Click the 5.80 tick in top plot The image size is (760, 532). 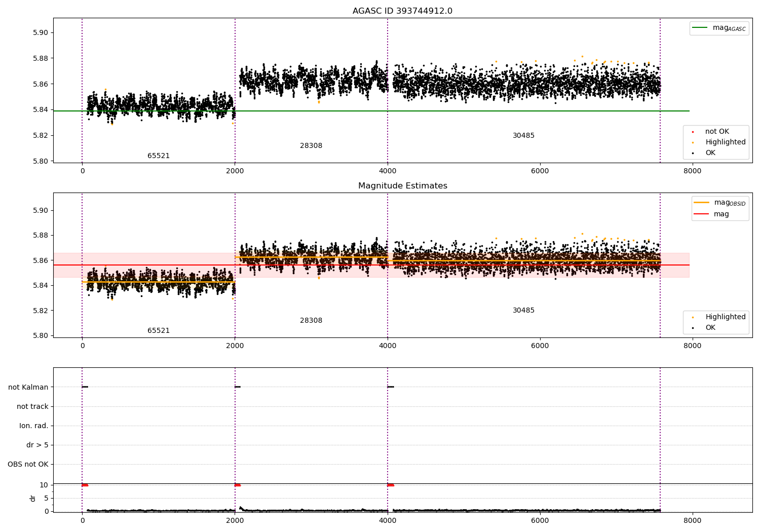[40, 161]
